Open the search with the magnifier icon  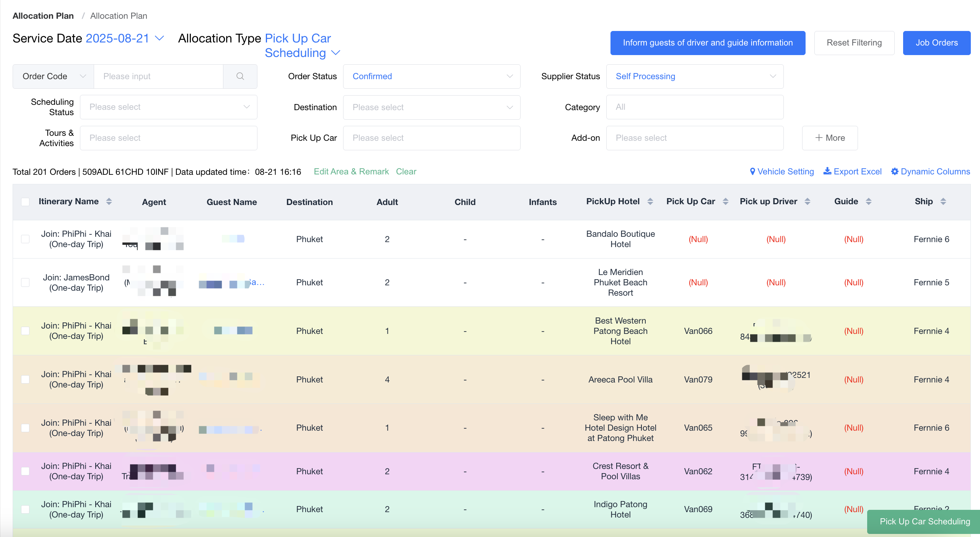tap(240, 76)
